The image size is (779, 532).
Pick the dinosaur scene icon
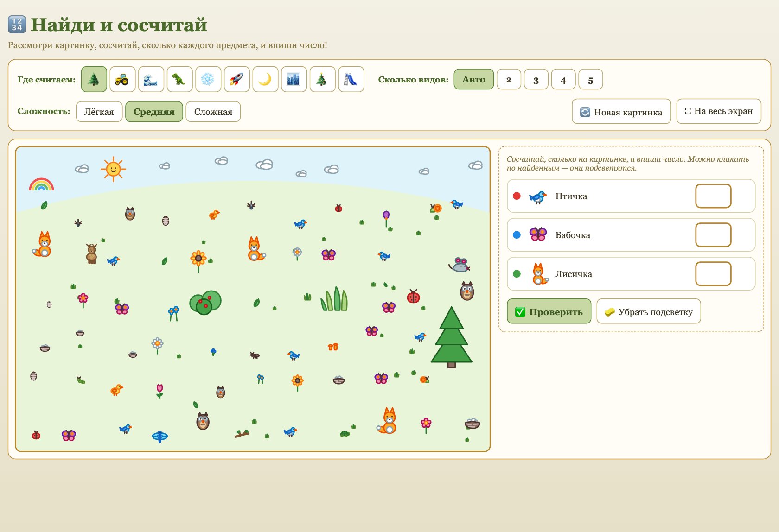pyautogui.click(x=179, y=79)
